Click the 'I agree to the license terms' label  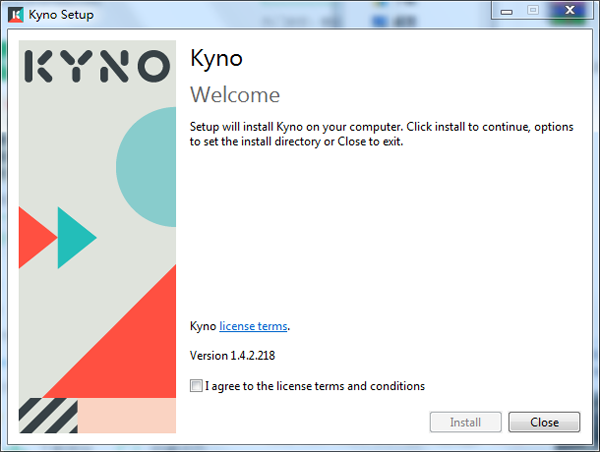coord(315,386)
